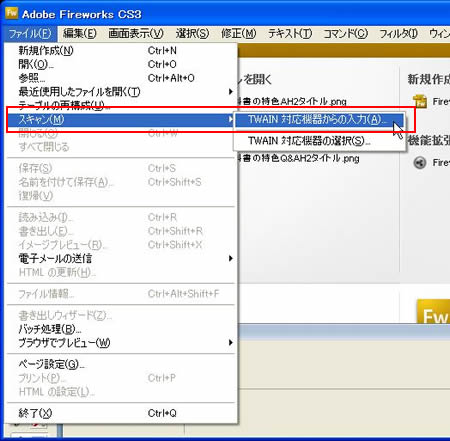
Task: Expand ブラウザでプレビュー(W) submenu
Action: tap(121, 343)
